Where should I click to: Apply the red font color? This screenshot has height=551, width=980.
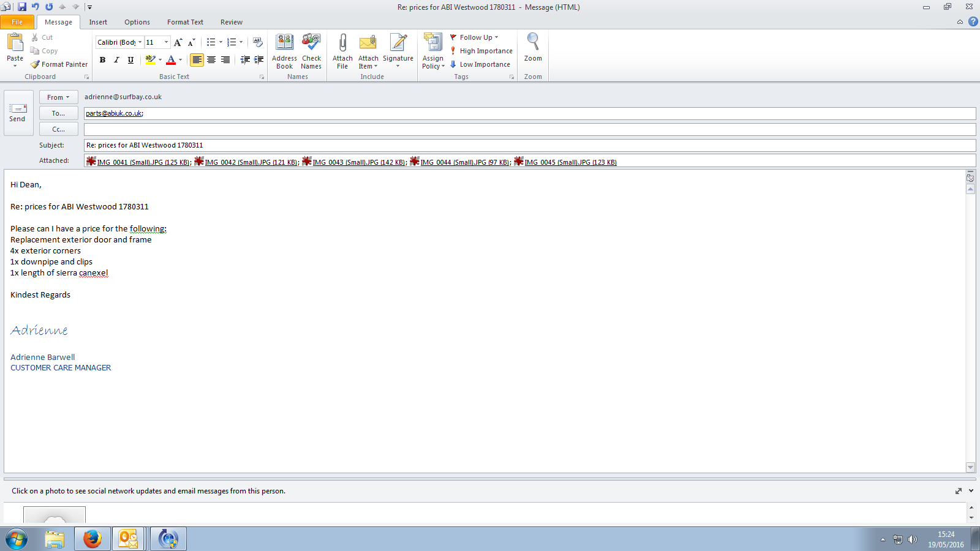(x=171, y=59)
